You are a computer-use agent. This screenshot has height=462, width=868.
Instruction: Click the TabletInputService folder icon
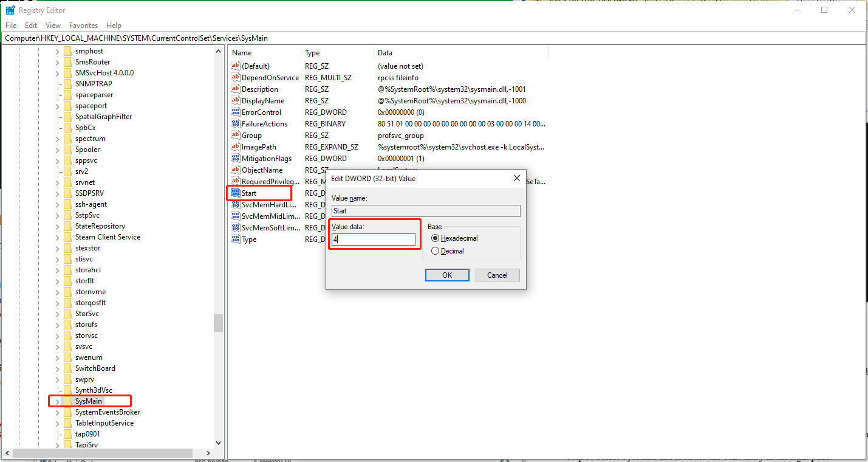click(x=67, y=423)
